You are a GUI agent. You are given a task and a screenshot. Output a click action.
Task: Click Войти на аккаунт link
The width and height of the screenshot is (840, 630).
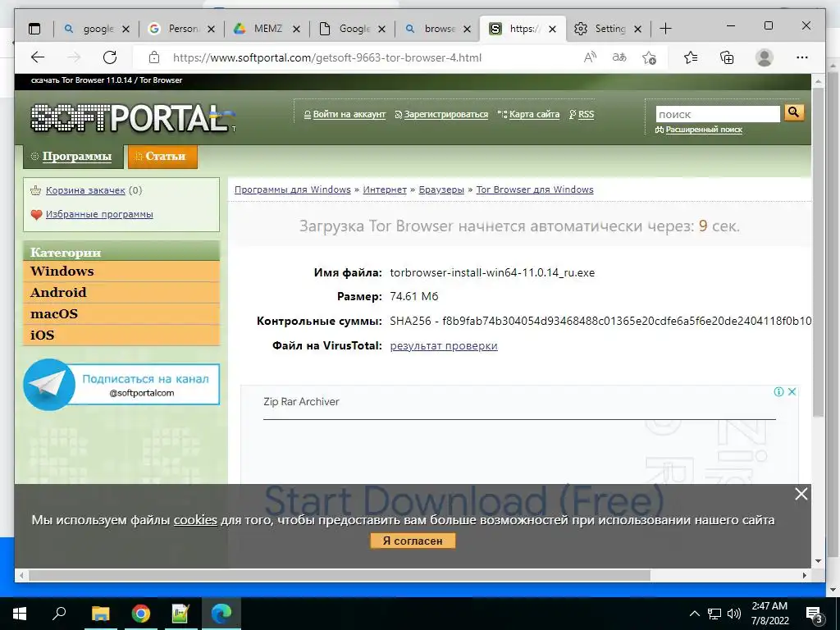[349, 114]
